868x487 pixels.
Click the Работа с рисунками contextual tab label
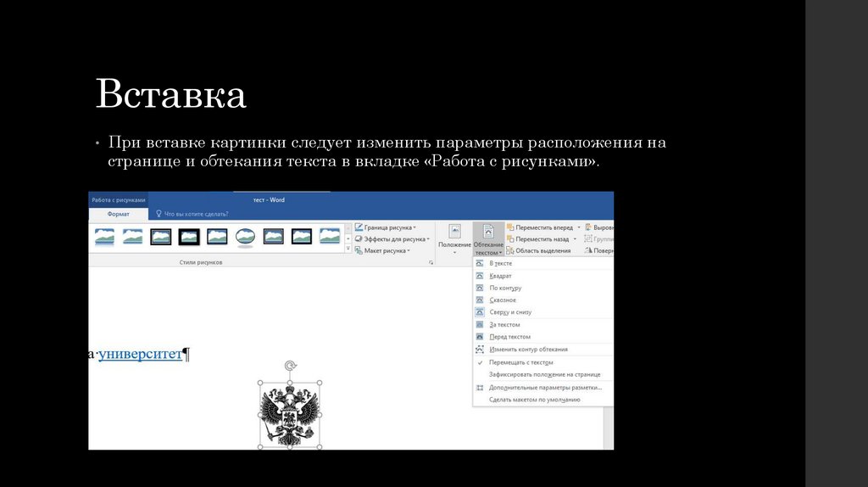pos(119,200)
